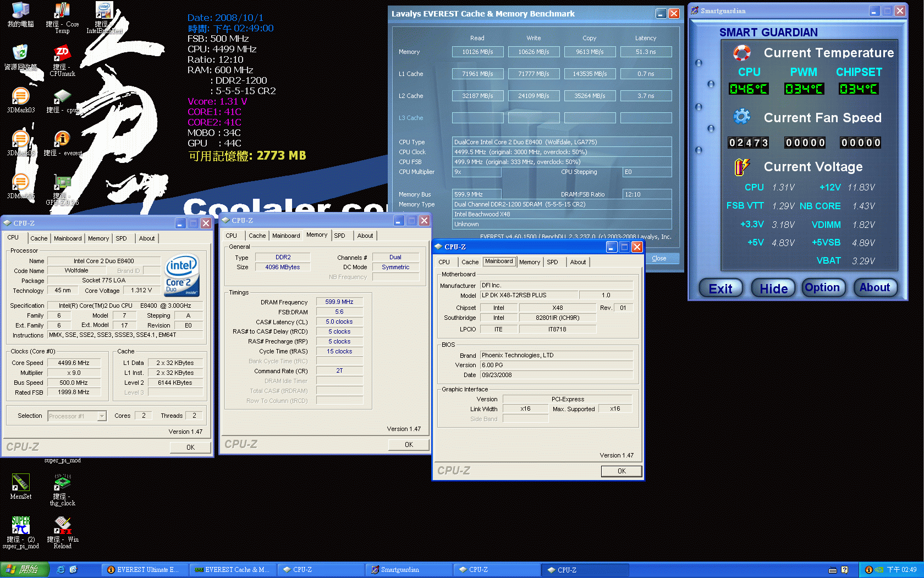924x578 pixels.
Task: Click OK in the middle CPU-Z window
Action: (409, 444)
